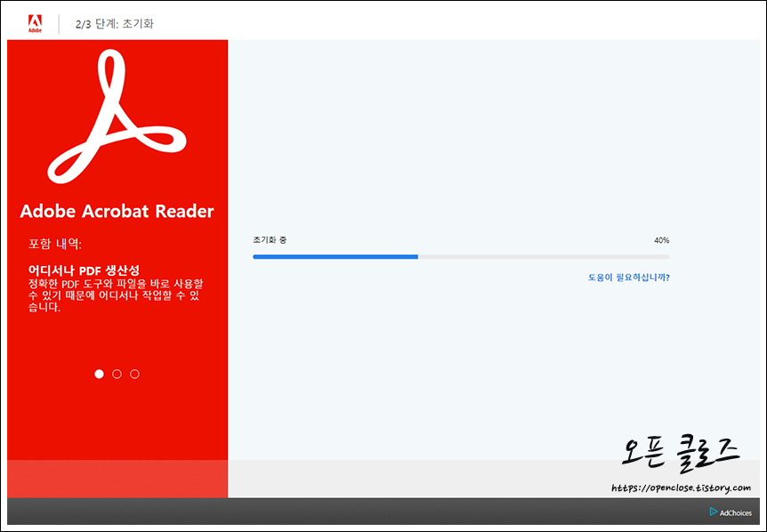Click the AdChoices link

click(x=731, y=512)
